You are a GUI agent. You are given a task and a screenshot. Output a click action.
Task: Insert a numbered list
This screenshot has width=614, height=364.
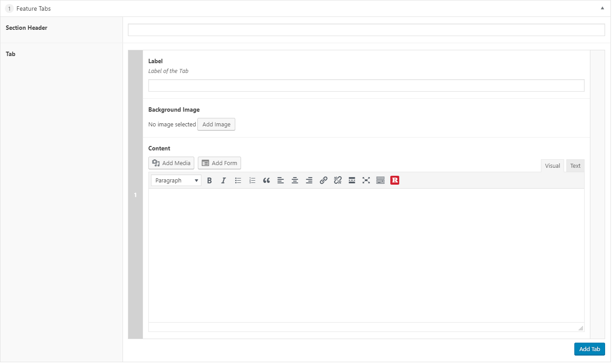pos(252,180)
